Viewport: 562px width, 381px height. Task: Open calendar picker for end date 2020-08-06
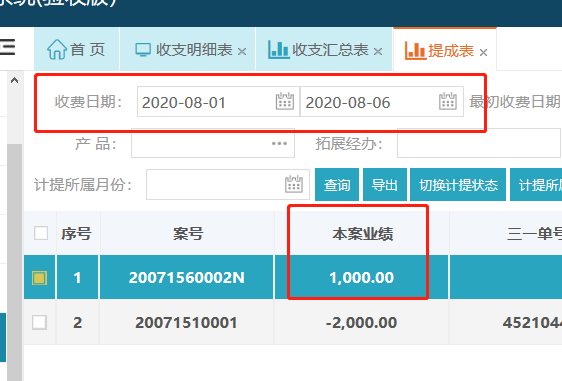coord(448,101)
